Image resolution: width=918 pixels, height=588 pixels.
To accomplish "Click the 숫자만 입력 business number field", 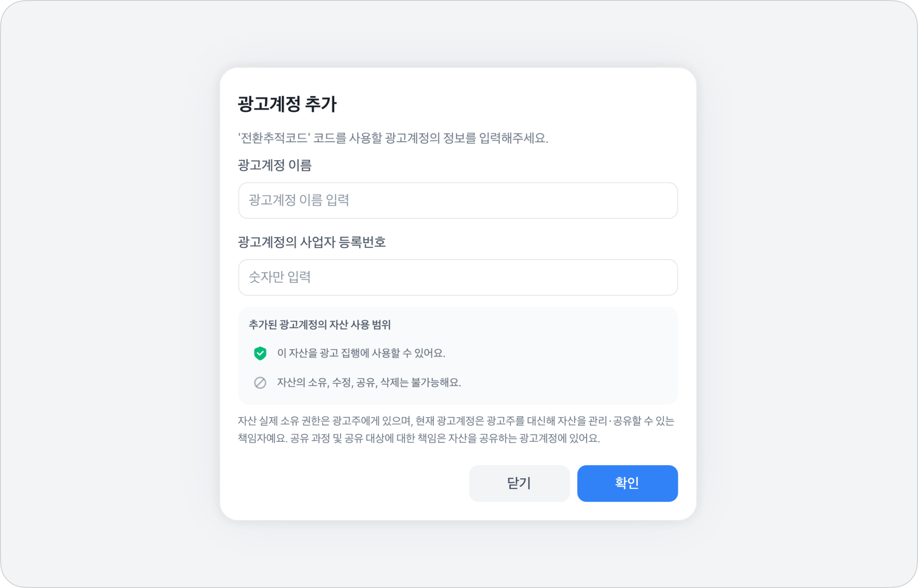I will (458, 277).
